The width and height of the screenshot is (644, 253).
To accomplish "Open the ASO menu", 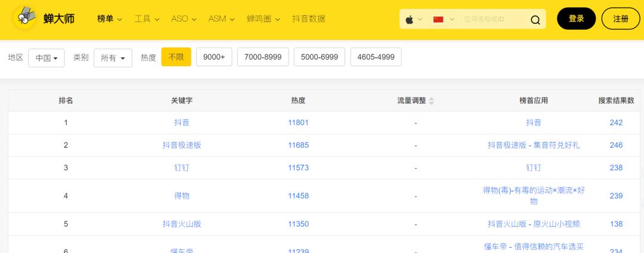I will click(x=184, y=19).
